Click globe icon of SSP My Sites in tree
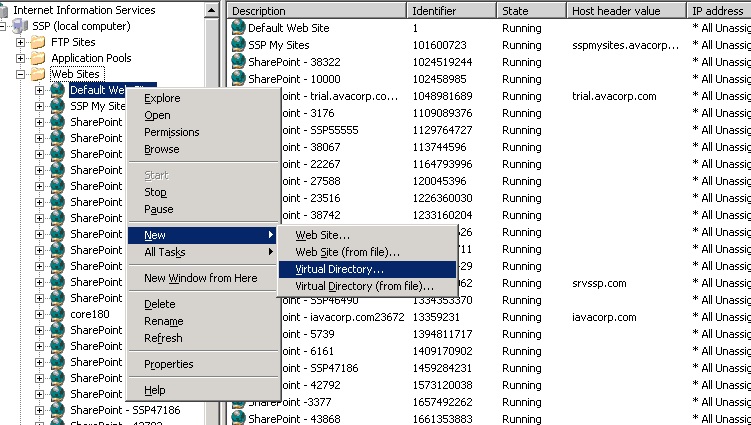Screen dimensions: 751x425 (x=57, y=106)
